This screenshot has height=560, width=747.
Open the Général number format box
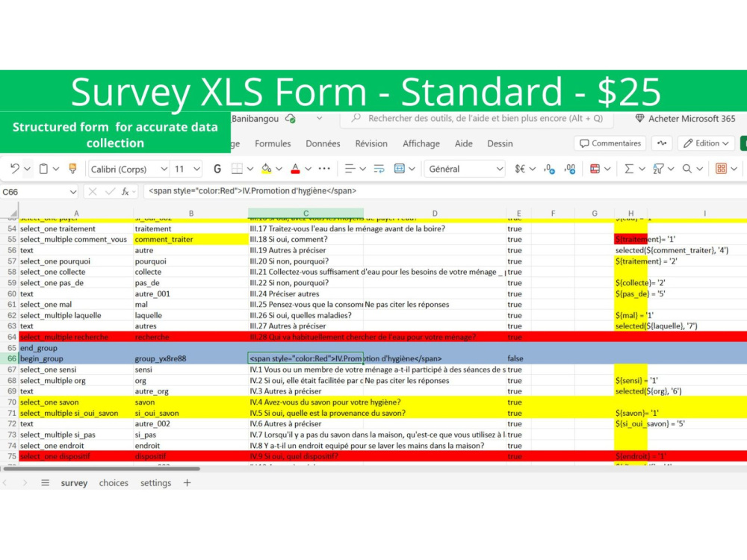465,169
